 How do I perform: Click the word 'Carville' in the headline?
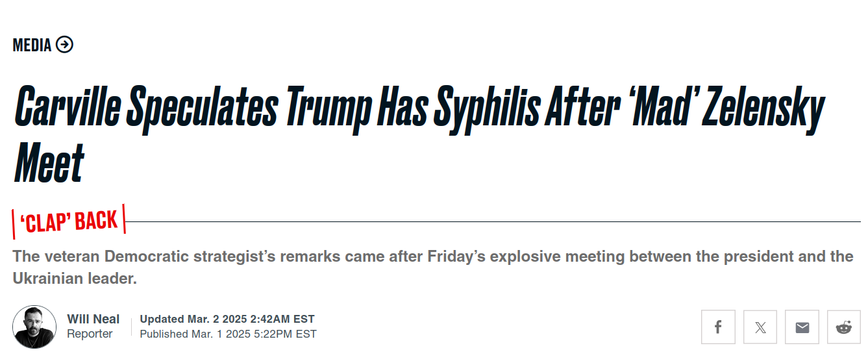(67, 106)
